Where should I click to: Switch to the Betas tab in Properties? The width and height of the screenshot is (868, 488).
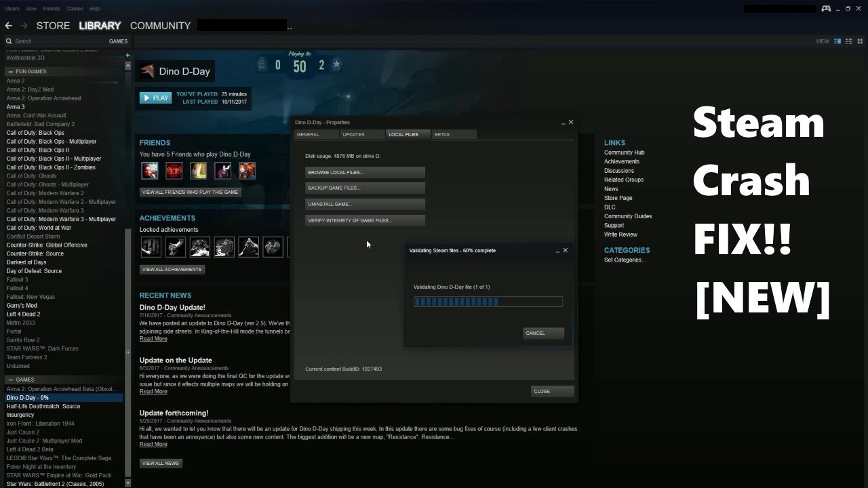pyautogui.click(x=453, y=134)
